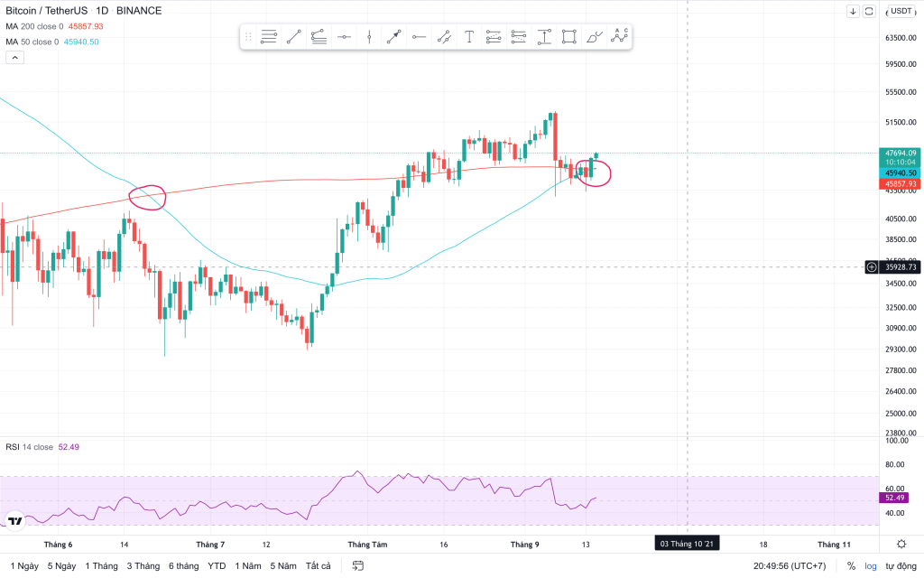924x578 pixels.
Task: Activate the brush drawing tool
Action: [594, 37]
